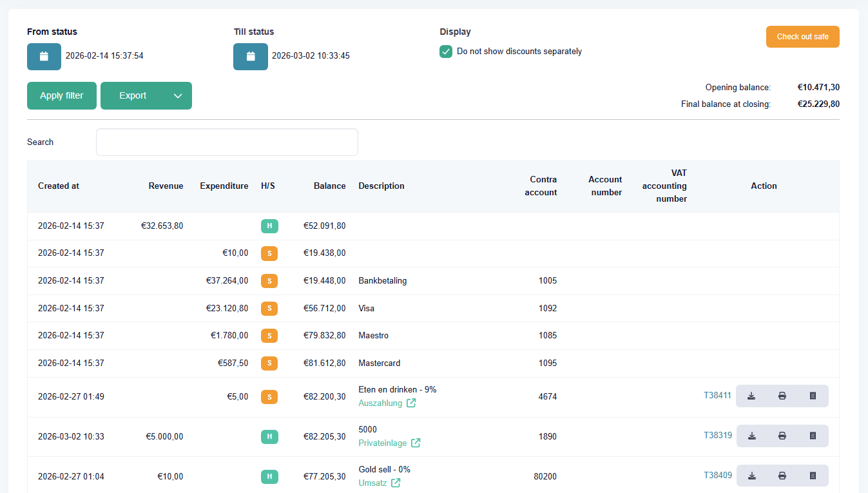Sort by Created at column header
868x493 pixels.
[59, 186]
